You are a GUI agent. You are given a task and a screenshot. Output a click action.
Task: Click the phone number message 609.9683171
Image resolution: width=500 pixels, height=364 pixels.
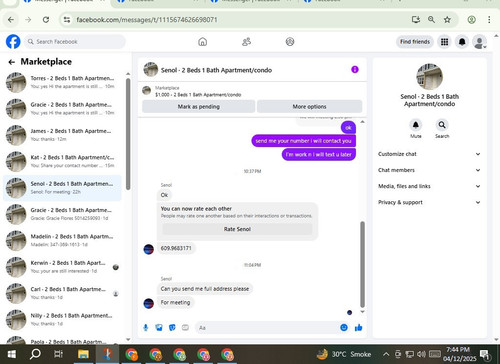pyautogui.click(x=176, y=248)
